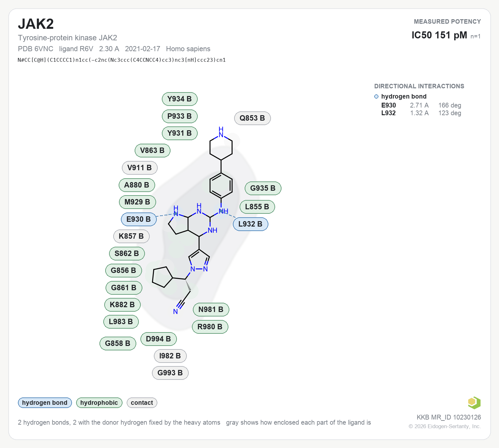This screenshot has height=448, width=499.
Task: Click the 166 deg angle value
Action: [450, 105]
